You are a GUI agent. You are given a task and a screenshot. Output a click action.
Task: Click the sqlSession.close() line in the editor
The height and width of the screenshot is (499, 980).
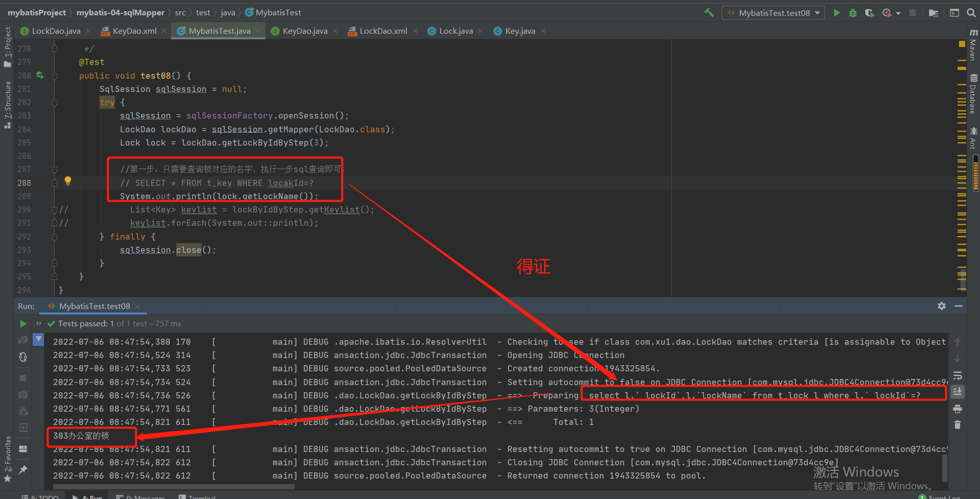pos(168,250)
